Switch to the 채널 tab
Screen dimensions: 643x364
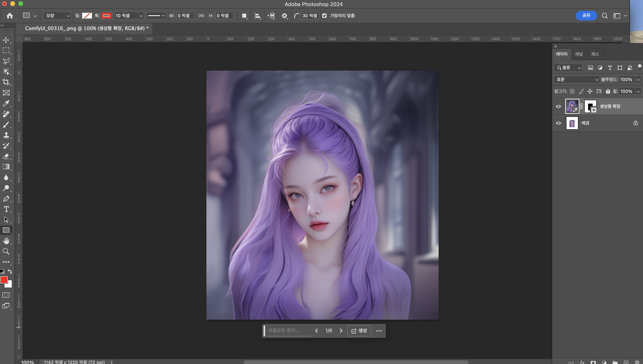[579, 54]
